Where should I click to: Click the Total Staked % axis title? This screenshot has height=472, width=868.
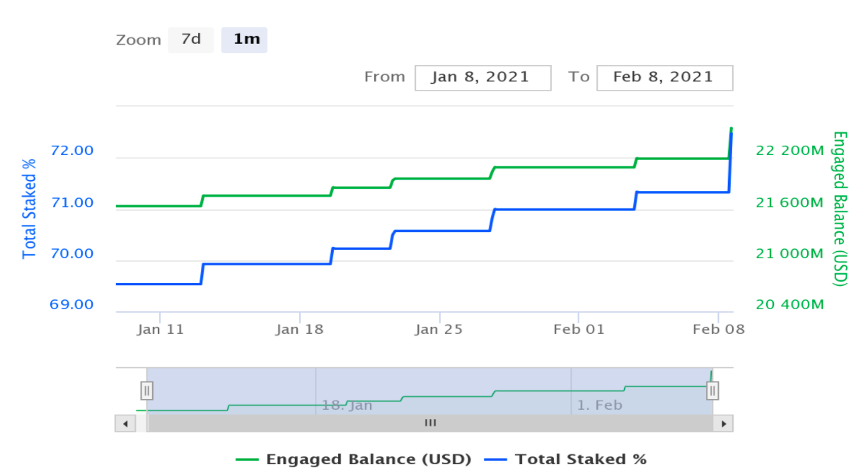[x=29, y=208]
